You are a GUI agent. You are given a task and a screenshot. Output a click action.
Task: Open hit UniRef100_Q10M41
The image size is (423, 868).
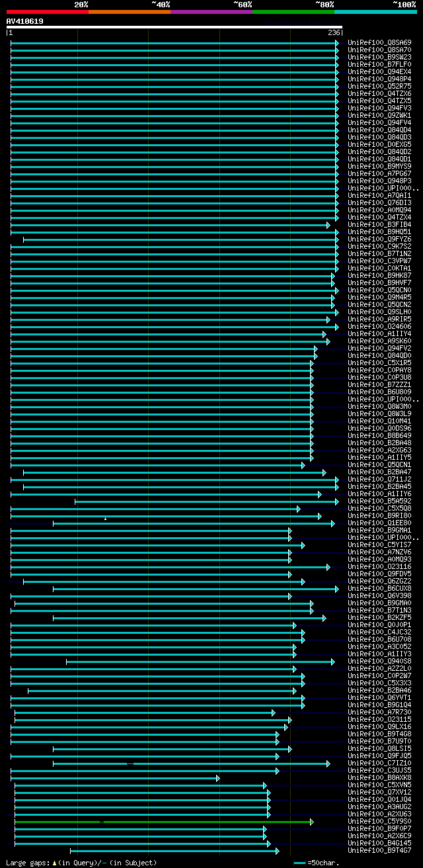coord(379,421)
